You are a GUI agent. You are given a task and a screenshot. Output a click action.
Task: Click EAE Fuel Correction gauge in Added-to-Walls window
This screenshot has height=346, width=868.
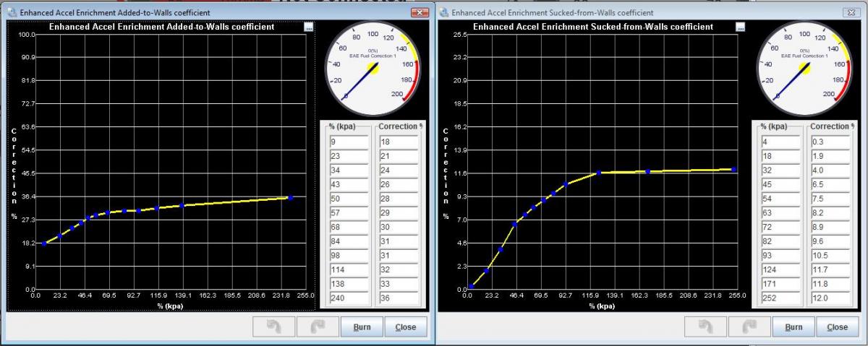(373, 68)
